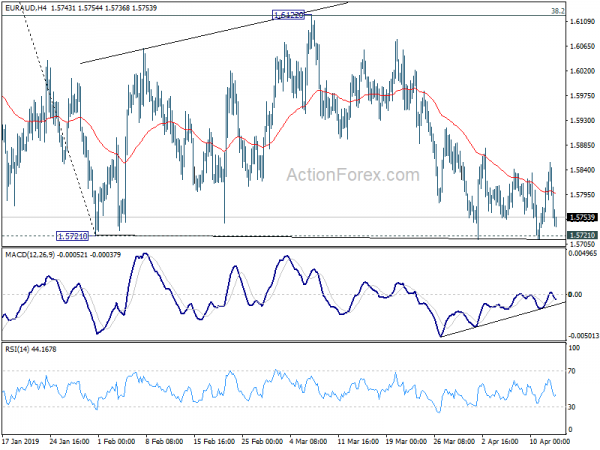Click the MACD 0.00 zero line label
This screenshot has height=450, width=600.
click(x=576, y=294)
